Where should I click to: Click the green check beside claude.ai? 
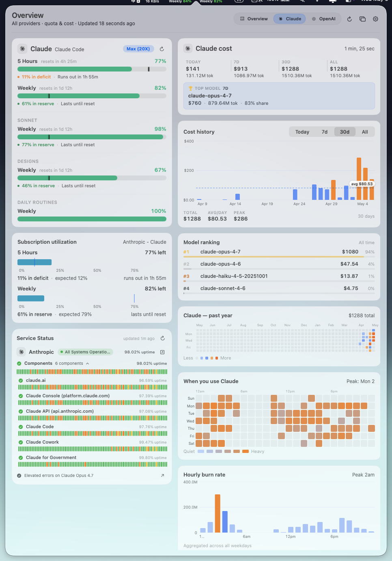pyautogui.click(x=21, y=381)
